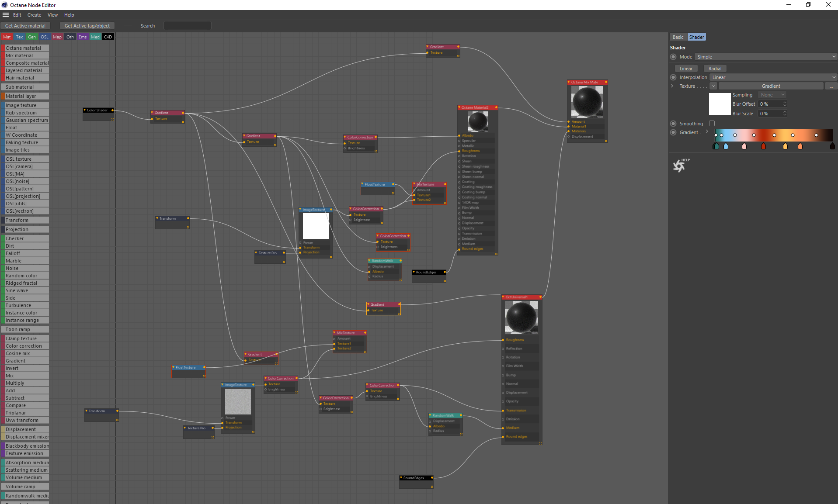Toggle the Tex node category filter

(19, 37)
